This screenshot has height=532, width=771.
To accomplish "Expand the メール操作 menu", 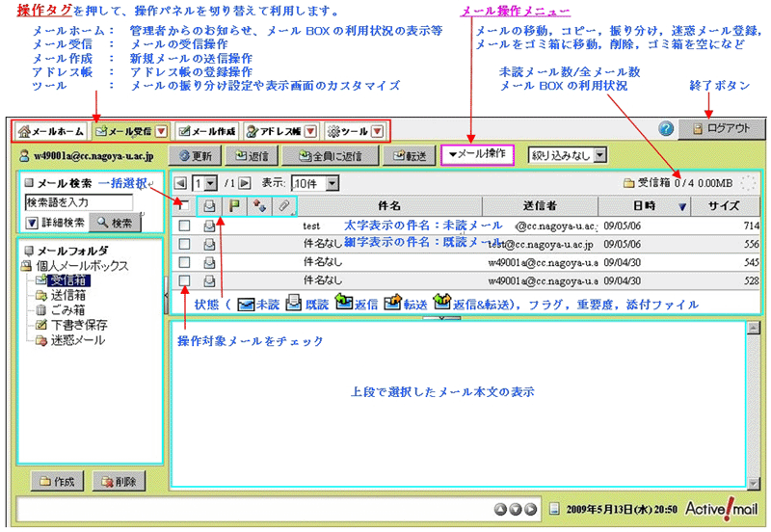I will tap(477, 154).
